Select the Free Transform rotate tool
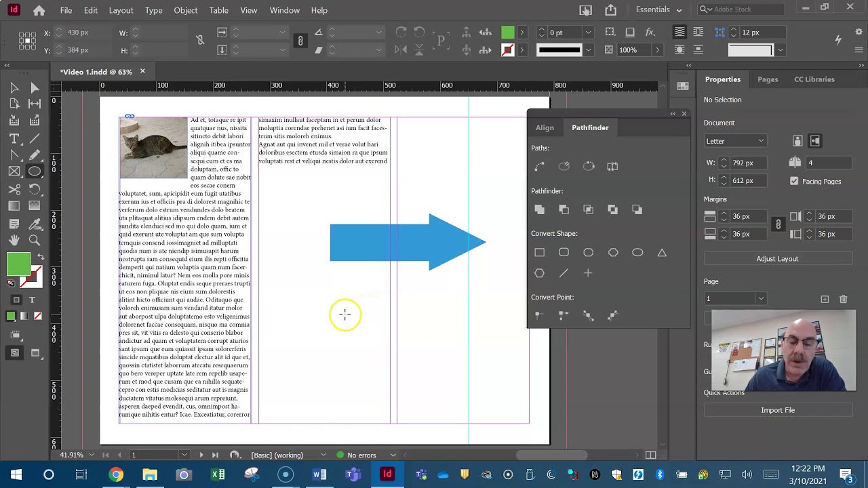The width and height of the screenshot is (868, 488). 35,189
